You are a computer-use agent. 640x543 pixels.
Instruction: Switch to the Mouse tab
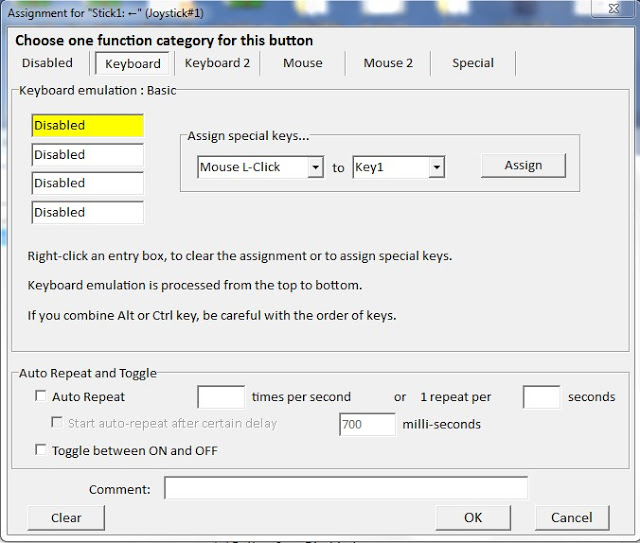click(302, 63)
